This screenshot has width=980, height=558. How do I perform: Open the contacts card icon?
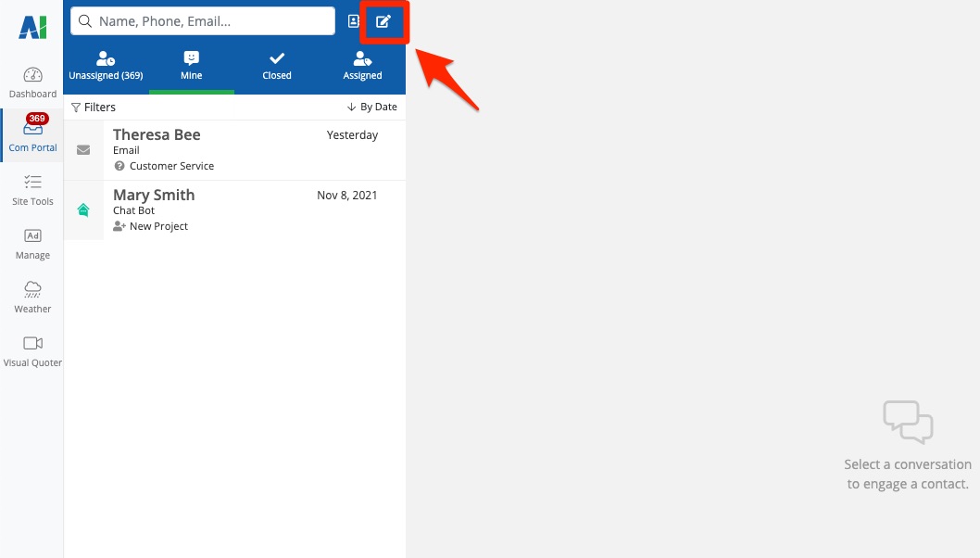pyautogui.click(x=353, y=21)
